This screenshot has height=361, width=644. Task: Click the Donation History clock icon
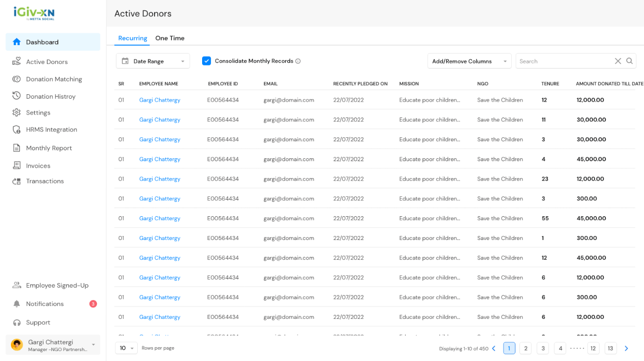17,96
